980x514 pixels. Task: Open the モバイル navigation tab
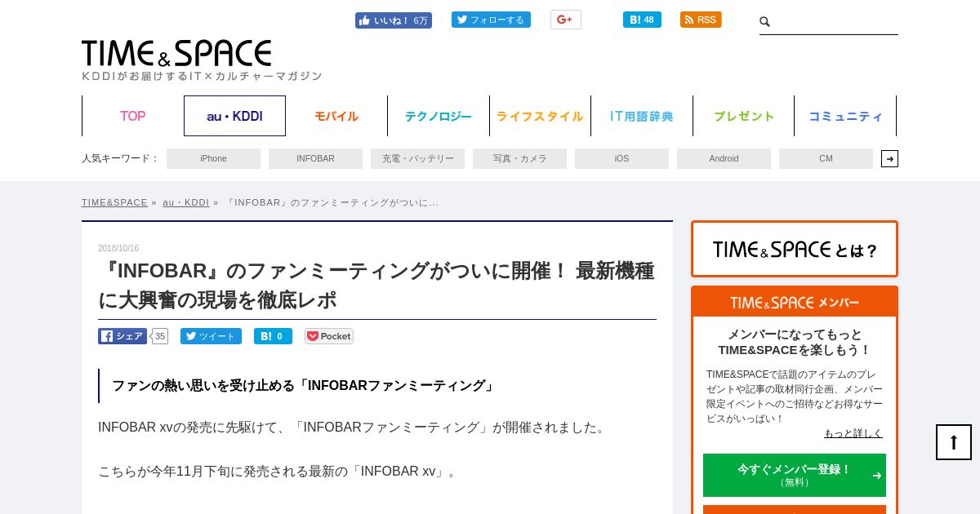tap(336, 116)
